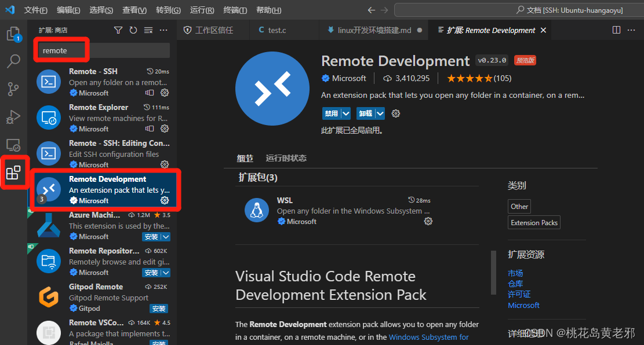Open editor more actions ellipsis

point(631,30)
